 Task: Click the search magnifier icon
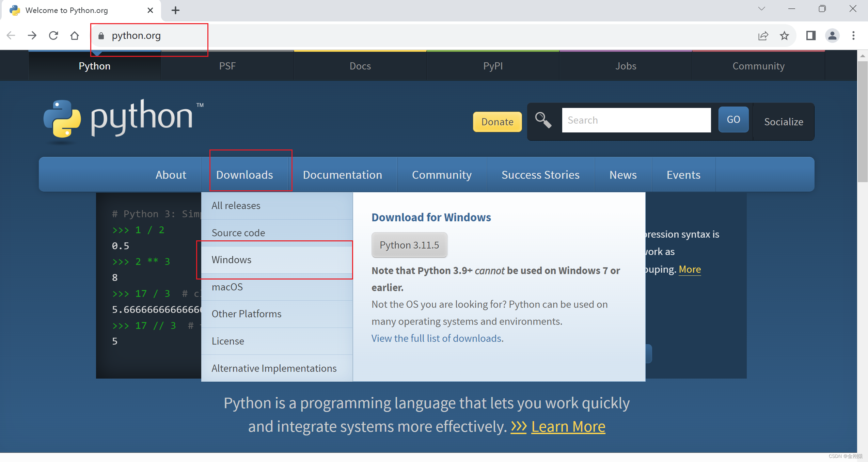[543, 120]
